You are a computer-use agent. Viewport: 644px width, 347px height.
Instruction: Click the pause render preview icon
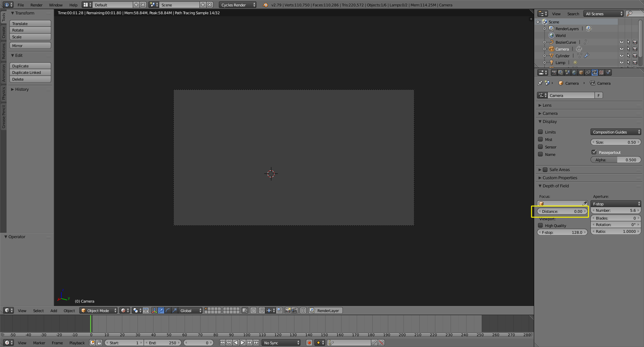(303, 310)
